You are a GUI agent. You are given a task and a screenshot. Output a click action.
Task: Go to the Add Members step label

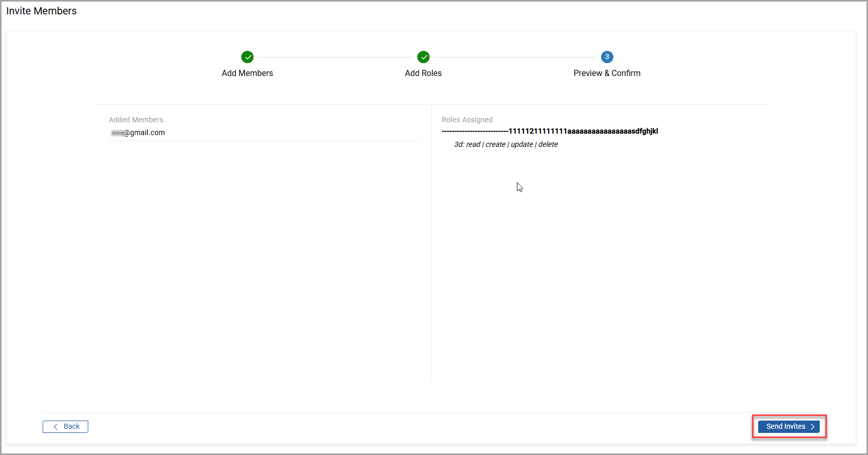coord(247,73)
